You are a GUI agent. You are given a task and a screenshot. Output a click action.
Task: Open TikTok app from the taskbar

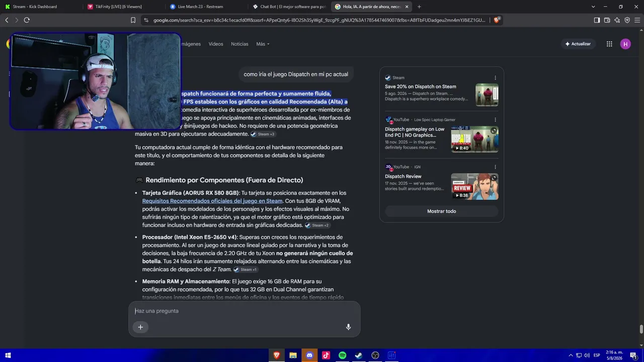(x=326, y=355)
